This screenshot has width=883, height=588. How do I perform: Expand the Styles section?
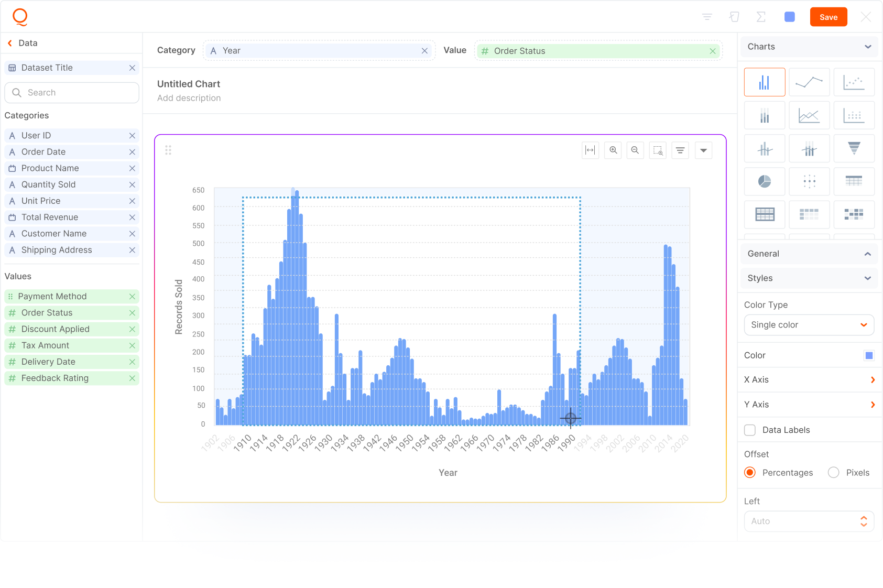point(809,278)
